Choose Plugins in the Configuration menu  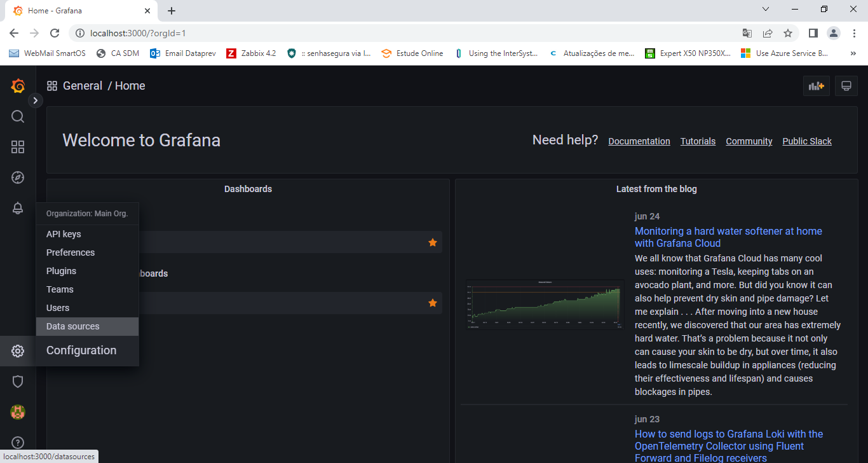pos(61,271)
